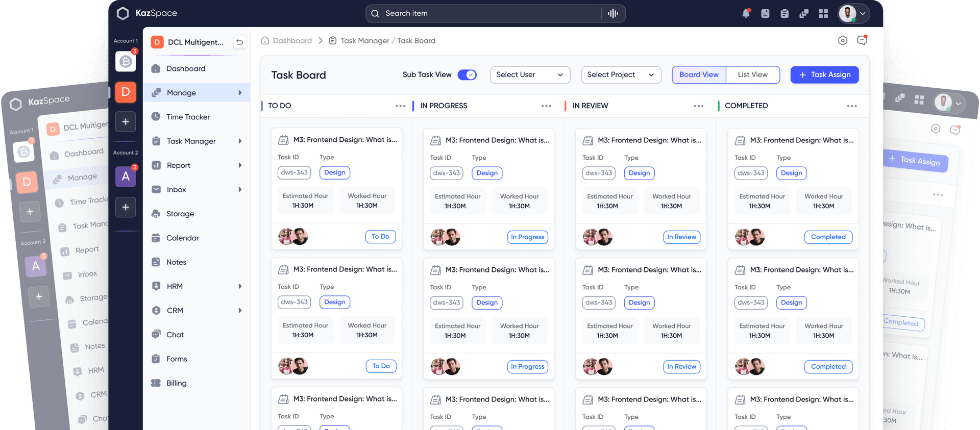Click the Forms clipboard icon in sidebar

pyautogui.click(x=156, y=359)
